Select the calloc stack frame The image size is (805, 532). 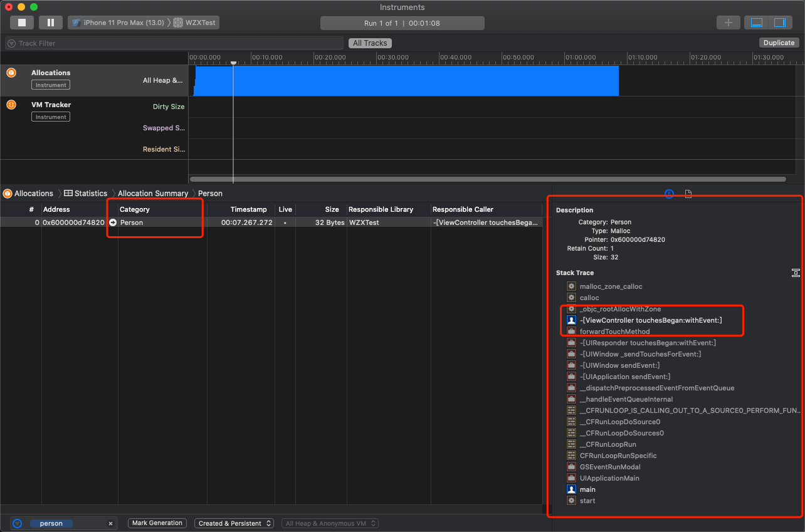[589, 298]
